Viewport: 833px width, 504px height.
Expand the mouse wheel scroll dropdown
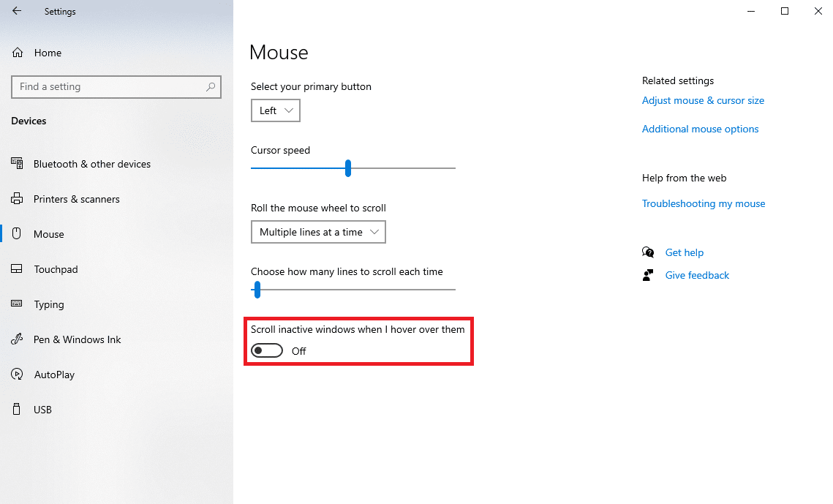(317, 232)
